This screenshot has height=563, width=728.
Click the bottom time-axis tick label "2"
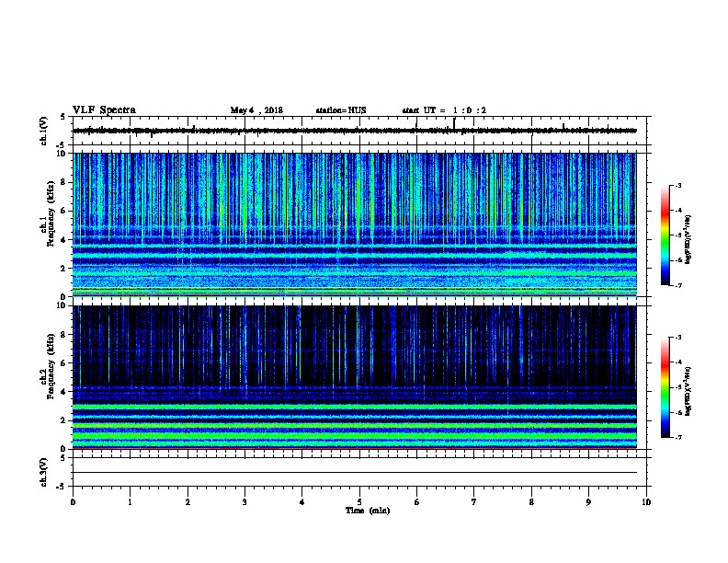188,502
